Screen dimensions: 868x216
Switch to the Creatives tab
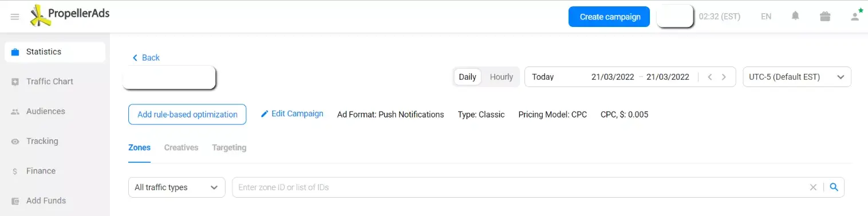(181, 147)
